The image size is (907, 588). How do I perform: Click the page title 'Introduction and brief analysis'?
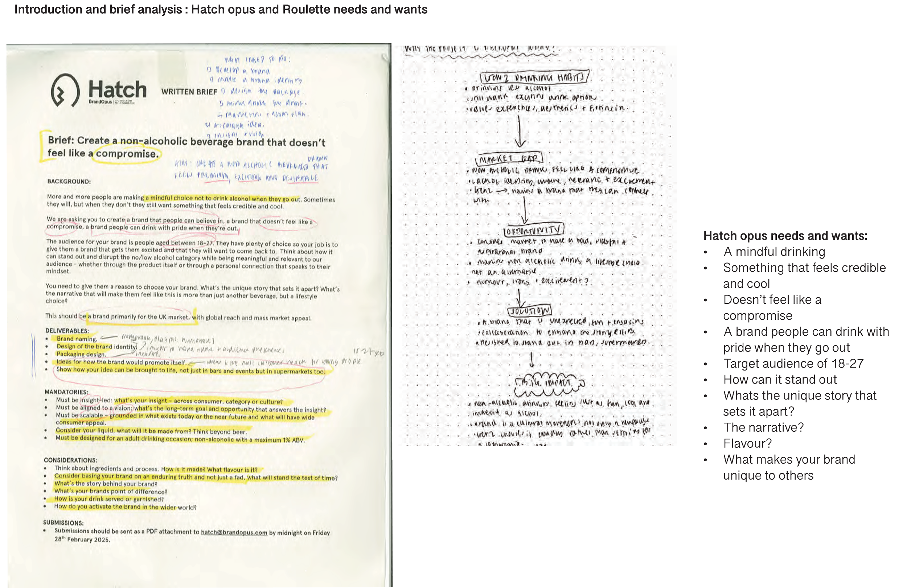pos(98,9)
